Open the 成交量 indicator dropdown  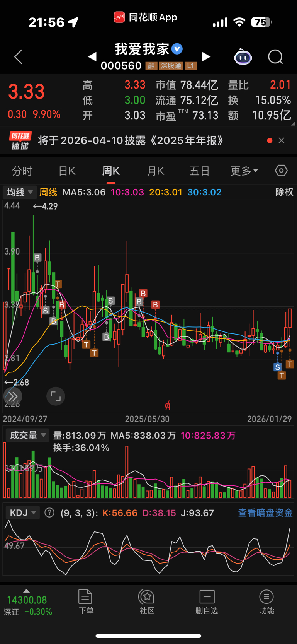click(x=27, y=436)
